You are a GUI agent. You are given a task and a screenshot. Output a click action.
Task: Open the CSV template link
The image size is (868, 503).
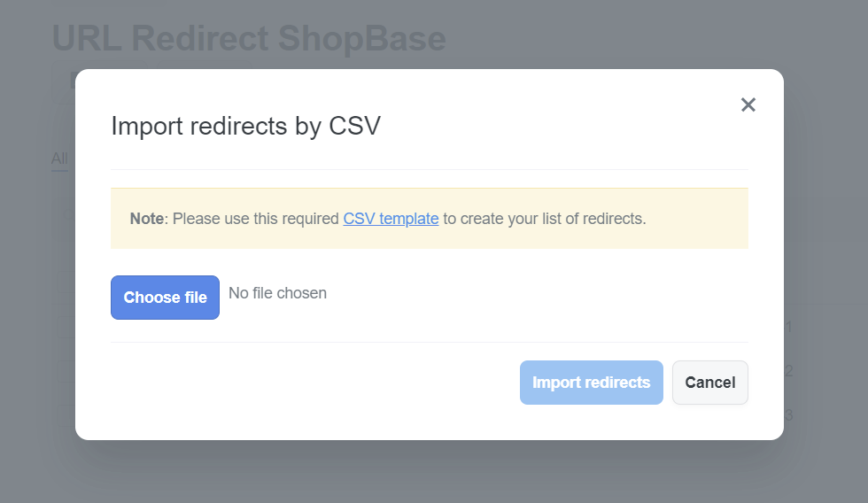pyautogui.click(x=391, y=219)
